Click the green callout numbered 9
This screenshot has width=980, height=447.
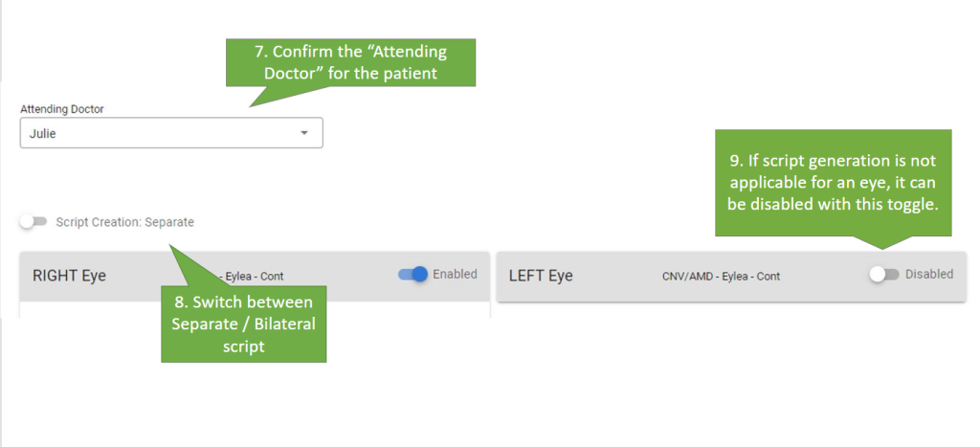pos(833,182)
